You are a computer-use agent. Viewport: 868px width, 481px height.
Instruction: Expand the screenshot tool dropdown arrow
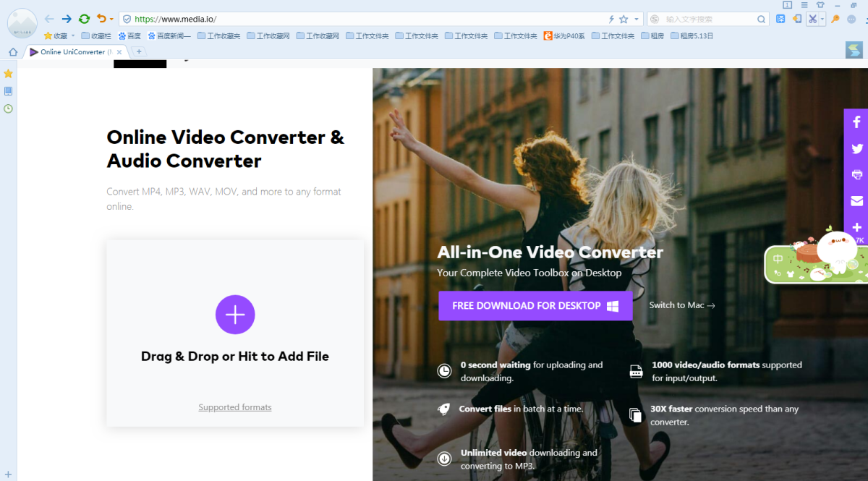[822, 20]
